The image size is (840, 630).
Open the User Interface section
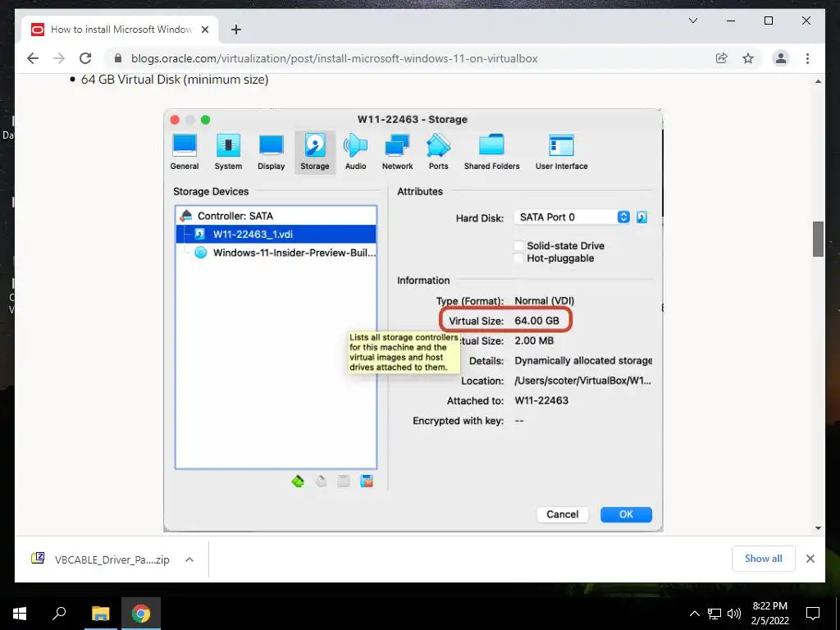pyautogui.click(x=561, y=152)
